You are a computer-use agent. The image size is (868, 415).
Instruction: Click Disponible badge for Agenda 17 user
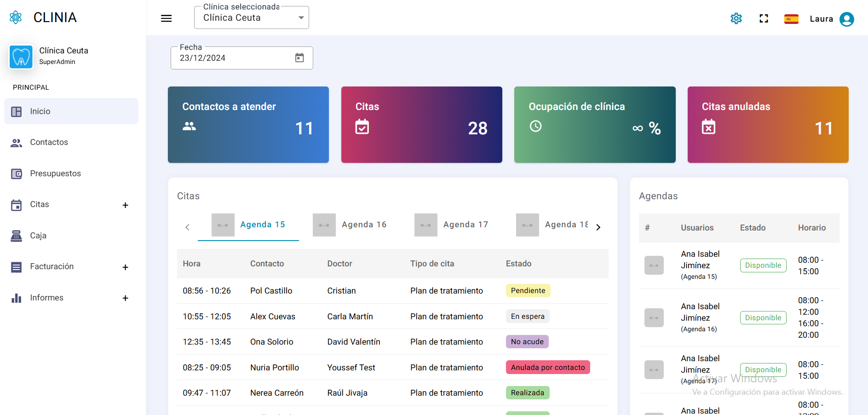[x=763, y=370]
